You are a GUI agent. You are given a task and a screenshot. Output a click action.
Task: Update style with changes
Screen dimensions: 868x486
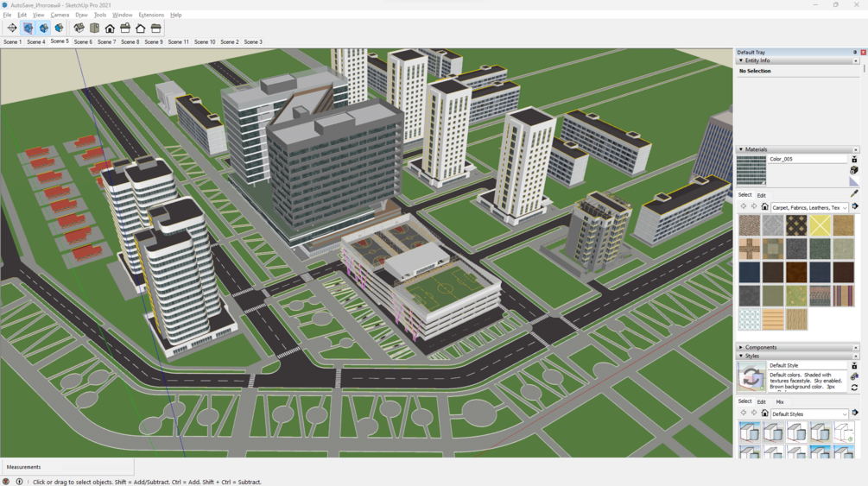pyautogui.click(x=854, y=388)
